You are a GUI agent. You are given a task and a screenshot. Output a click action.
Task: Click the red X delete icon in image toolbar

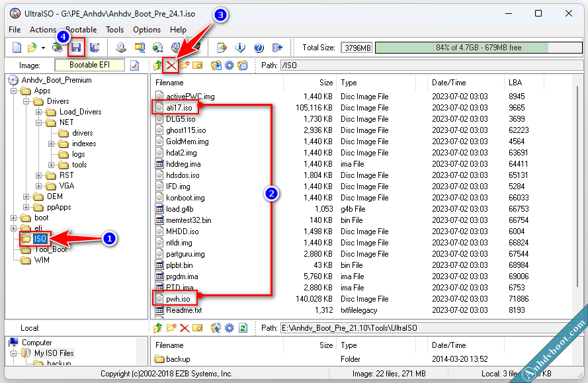tap(171, 65)
